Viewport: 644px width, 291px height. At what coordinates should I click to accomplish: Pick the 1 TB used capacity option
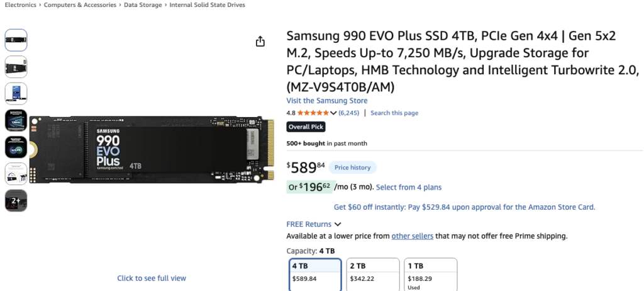point(430,273)
